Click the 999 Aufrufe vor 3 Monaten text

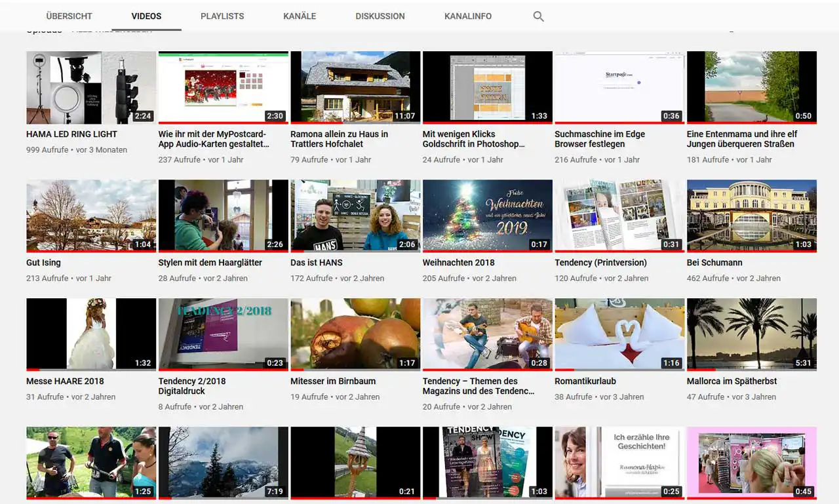click(x=77, y=149)
